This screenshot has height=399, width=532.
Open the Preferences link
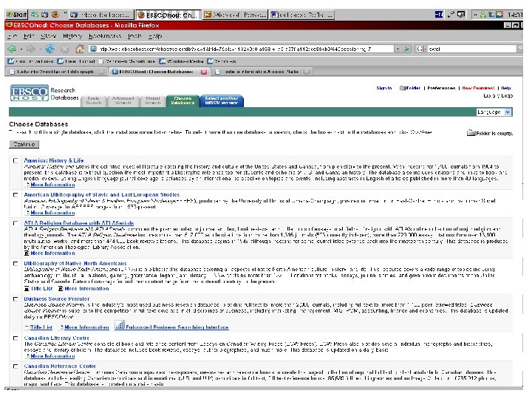(x=441, y=88)
